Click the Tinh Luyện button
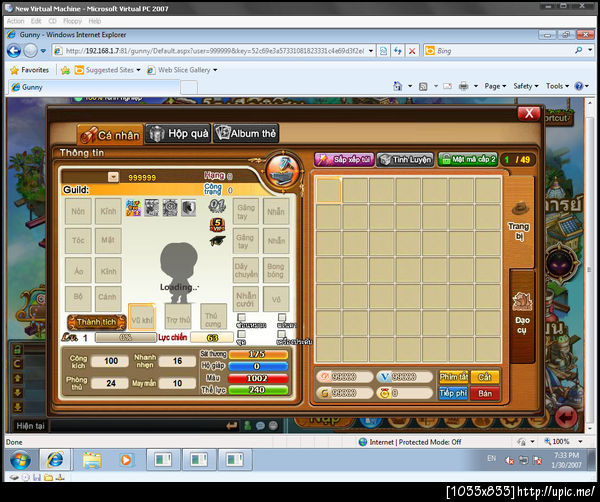This screenshot has width=600, height=502. tap(405, 160)
